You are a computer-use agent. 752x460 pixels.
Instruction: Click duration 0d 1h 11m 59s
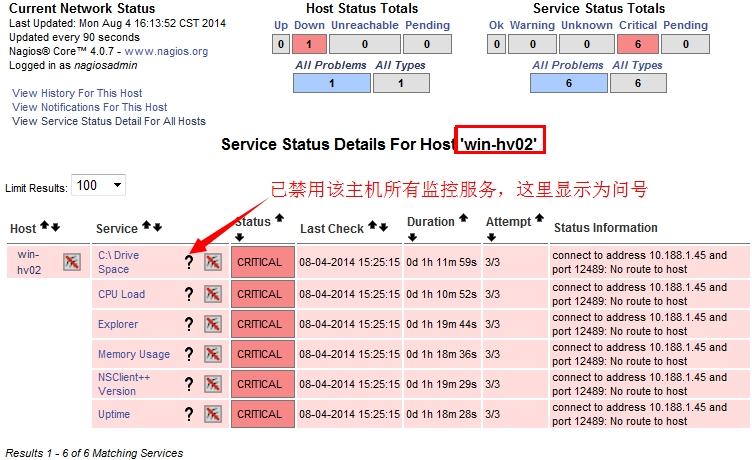442,262
